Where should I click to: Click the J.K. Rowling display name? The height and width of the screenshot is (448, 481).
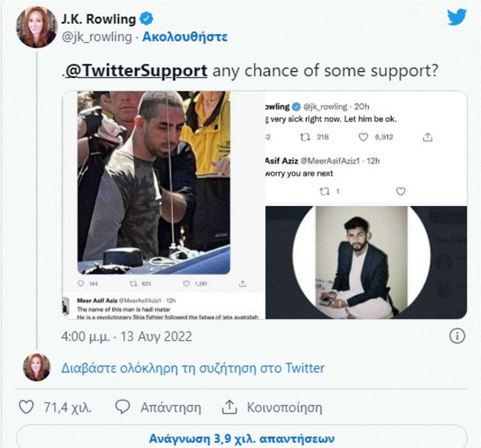click(x=99, y=19)
